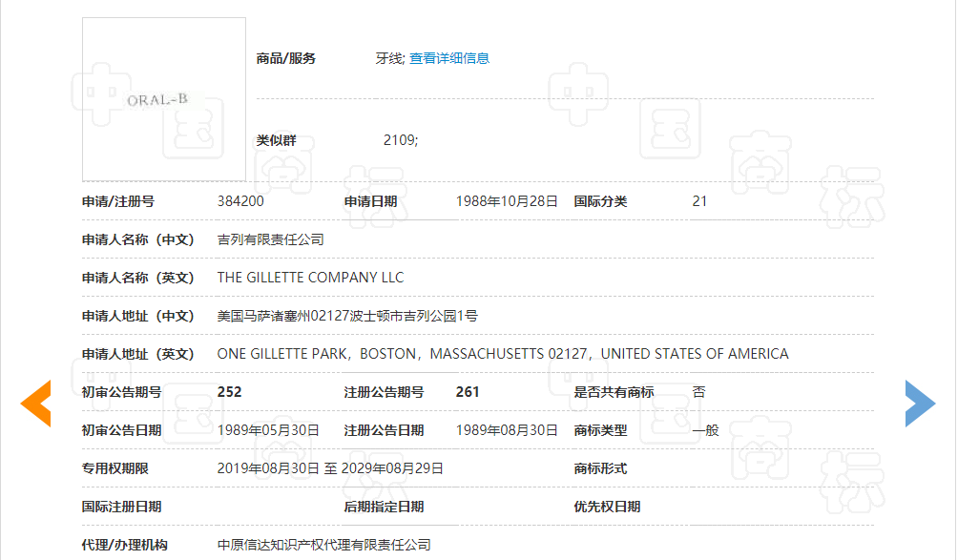The height and width of the screenshot is (560, 958).
Task: Select registration announcement date 1989年08月30日
Action: click(507, 430)
